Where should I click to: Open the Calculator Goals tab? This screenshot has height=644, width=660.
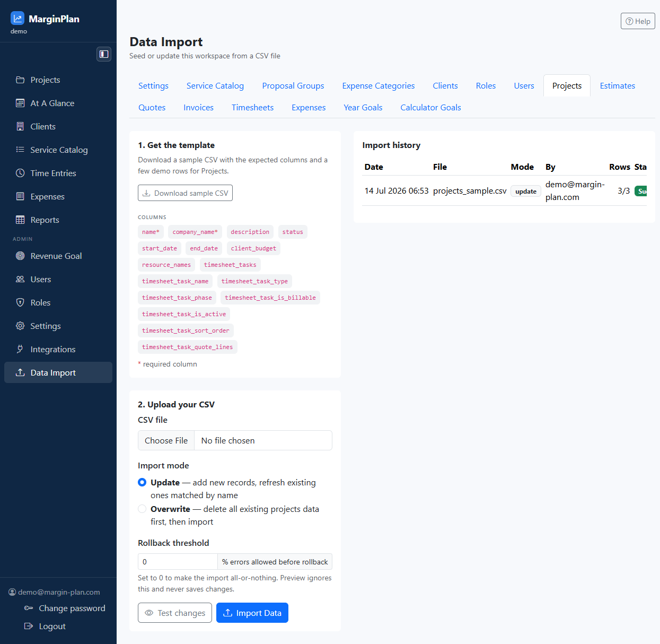pos(430,107)
